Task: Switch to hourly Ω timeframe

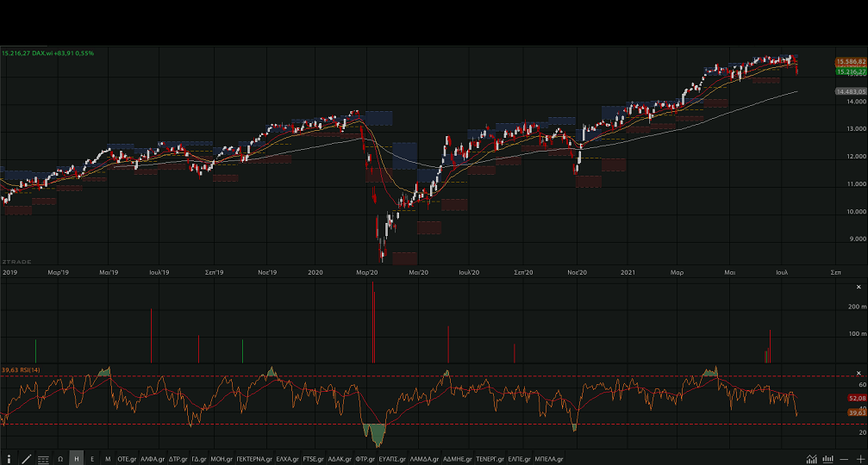Action: pyautogui.click(x=60, y=459)
